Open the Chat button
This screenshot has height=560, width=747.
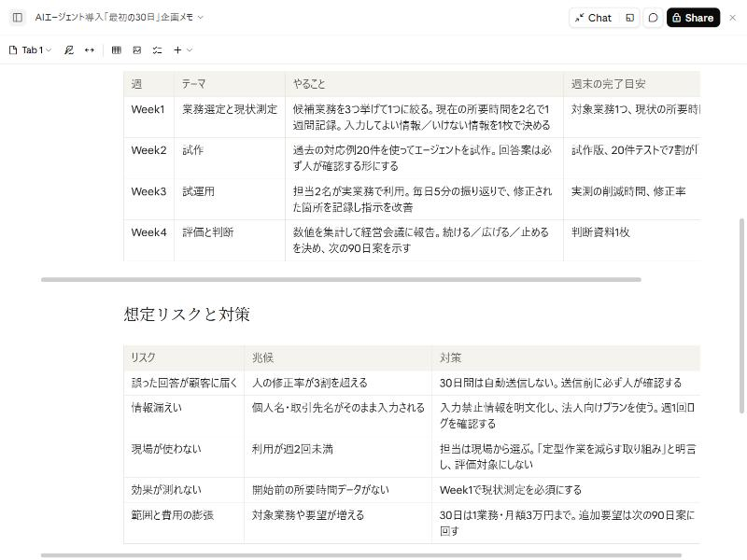click(594, 18)
